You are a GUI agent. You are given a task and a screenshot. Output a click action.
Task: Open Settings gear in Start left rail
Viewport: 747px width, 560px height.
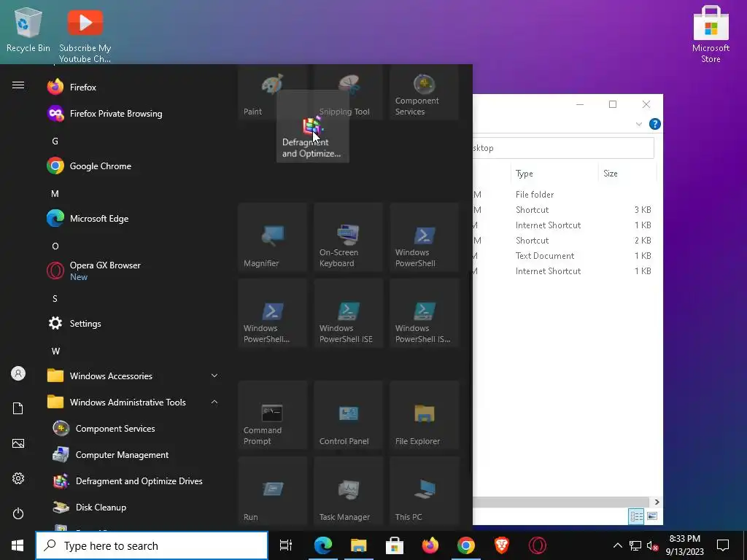(x=18, y=478)
